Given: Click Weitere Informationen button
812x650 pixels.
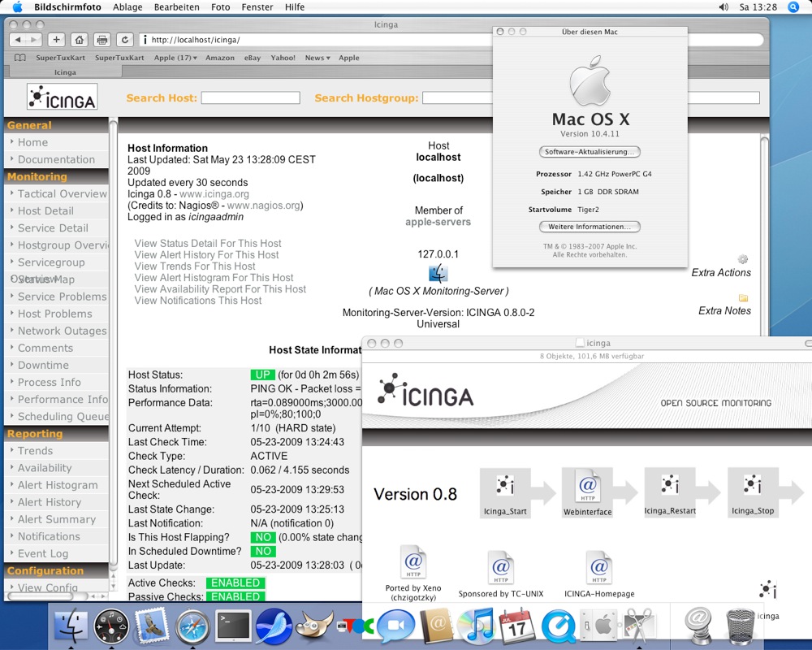Looking at the screenshot, I should pos(590,227).
